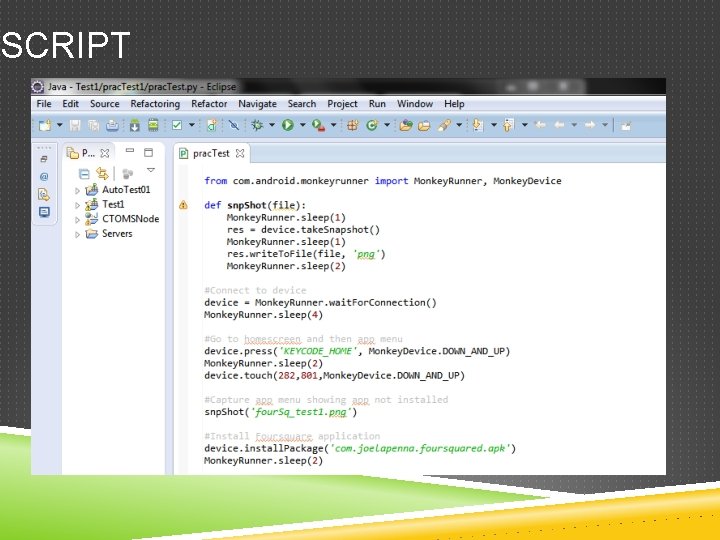Click the new Android project wizard icon

212,125
